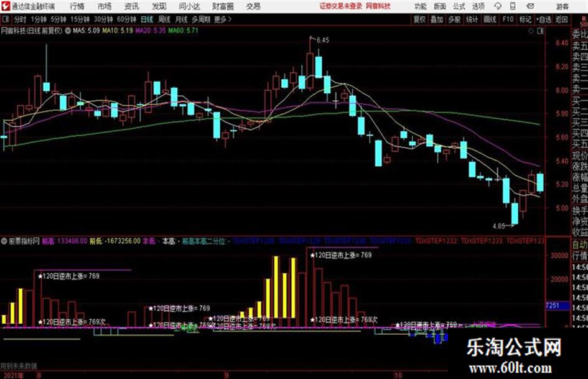Click the 用到未来数据 warning text
Viewport: 588px width, 379px height.
coord(19,366)
